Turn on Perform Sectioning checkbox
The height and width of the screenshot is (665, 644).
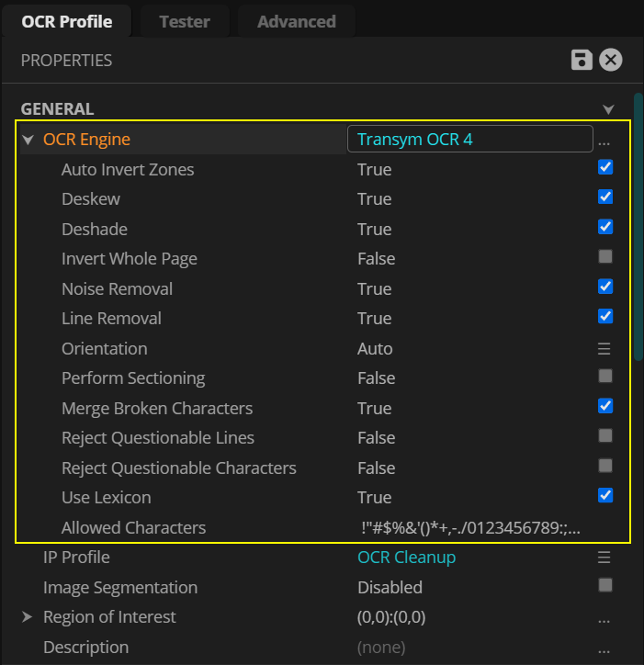tap(605, 376)
